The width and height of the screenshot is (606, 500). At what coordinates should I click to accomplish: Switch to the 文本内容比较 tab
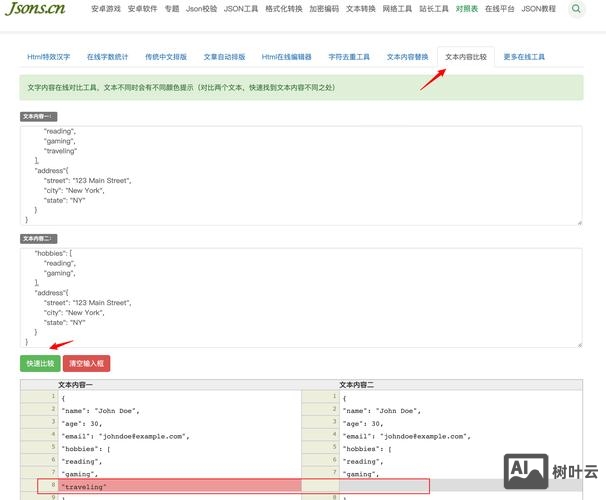[466, 57]
